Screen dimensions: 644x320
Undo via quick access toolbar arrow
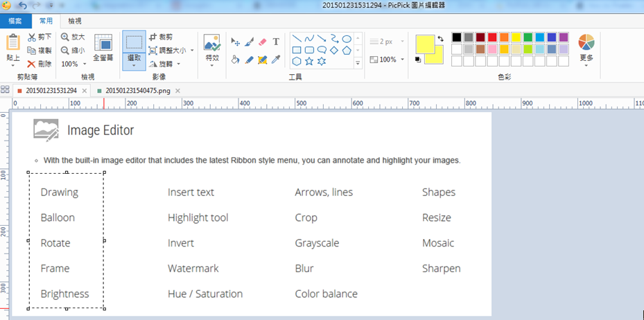point(22,6)
